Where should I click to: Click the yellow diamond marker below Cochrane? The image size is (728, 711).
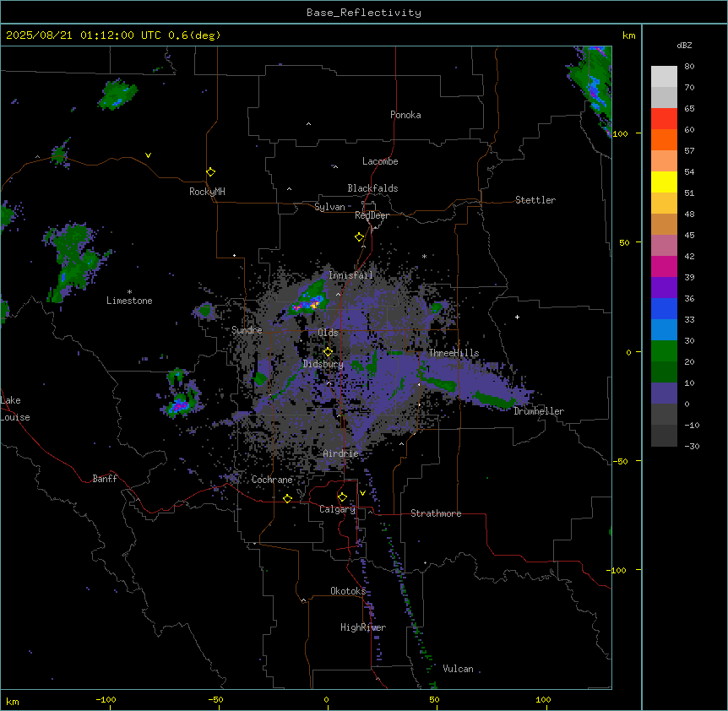(x=287, y=498)
